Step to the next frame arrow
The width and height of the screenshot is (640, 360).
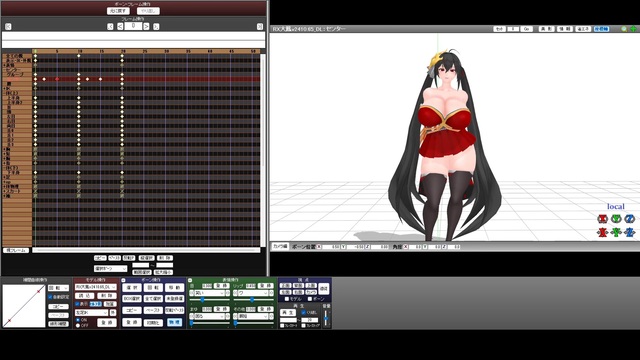tap(146, 27)
